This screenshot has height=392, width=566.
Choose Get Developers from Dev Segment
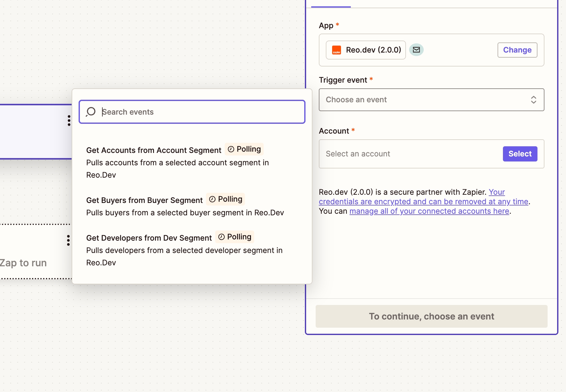[x=149, y=238]
